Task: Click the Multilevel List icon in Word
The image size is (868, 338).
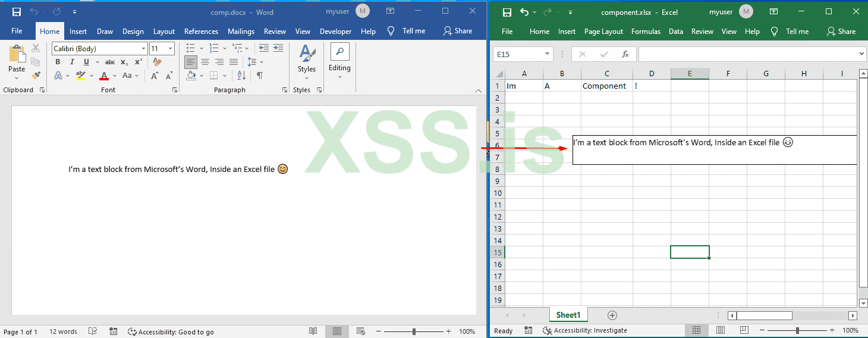Action: click(x=238, y=48)
